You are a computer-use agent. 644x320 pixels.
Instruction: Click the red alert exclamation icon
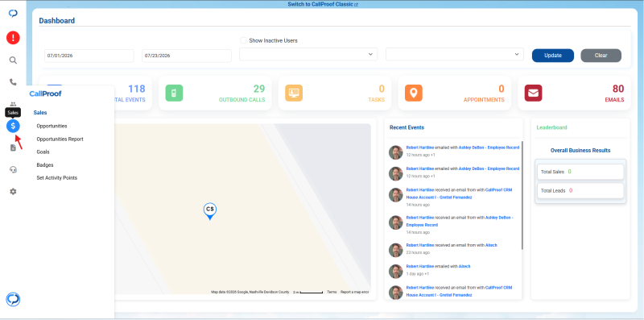click(x=13, y=38)
